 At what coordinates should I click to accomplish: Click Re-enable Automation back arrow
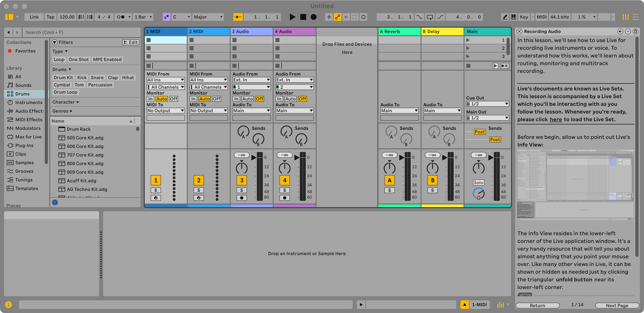click(x=346, y=17)
